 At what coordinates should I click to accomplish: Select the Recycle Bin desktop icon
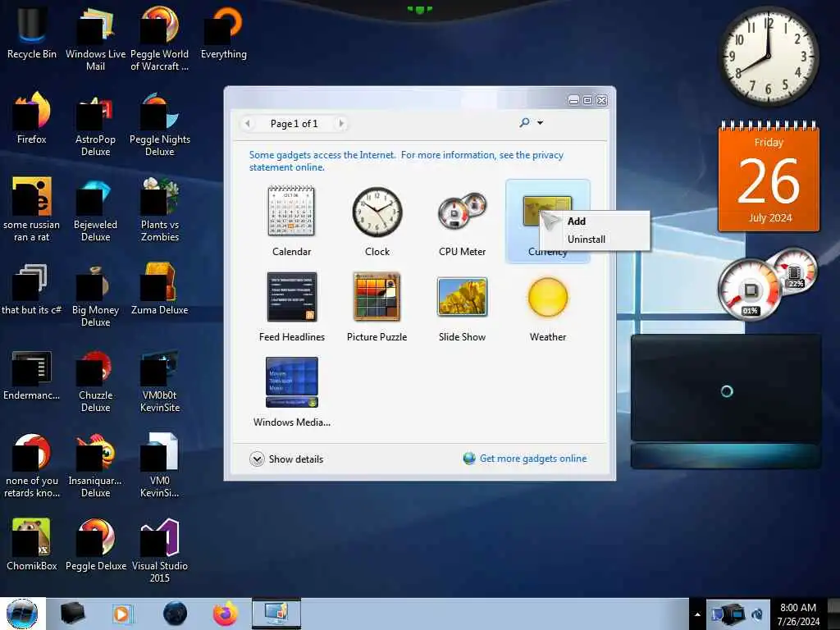(x=32, y=33)
